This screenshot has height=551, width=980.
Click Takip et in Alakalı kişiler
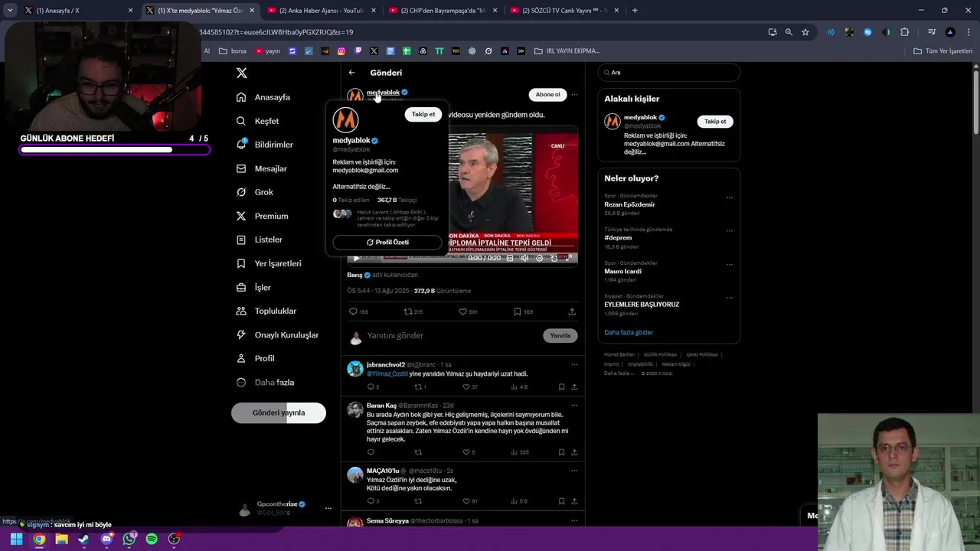(715, 121)
